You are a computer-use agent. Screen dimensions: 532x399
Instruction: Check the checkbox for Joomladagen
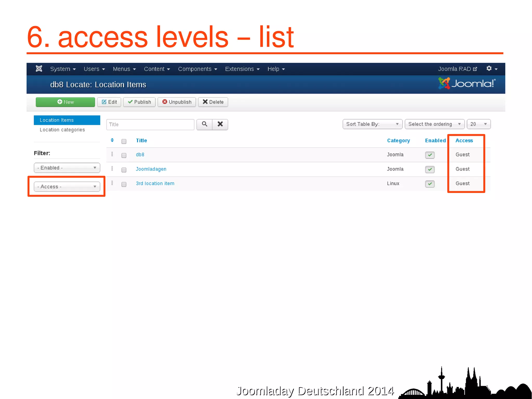124,170
